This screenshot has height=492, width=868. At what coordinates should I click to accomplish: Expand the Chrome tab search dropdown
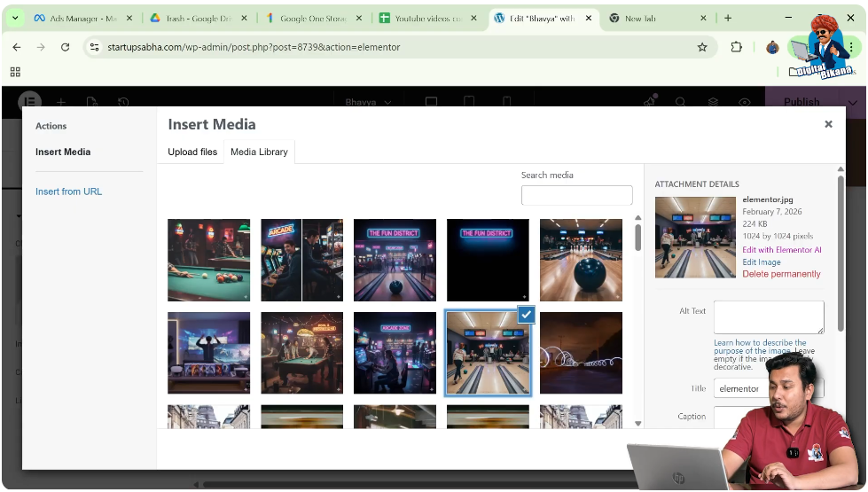click(15, 18)
